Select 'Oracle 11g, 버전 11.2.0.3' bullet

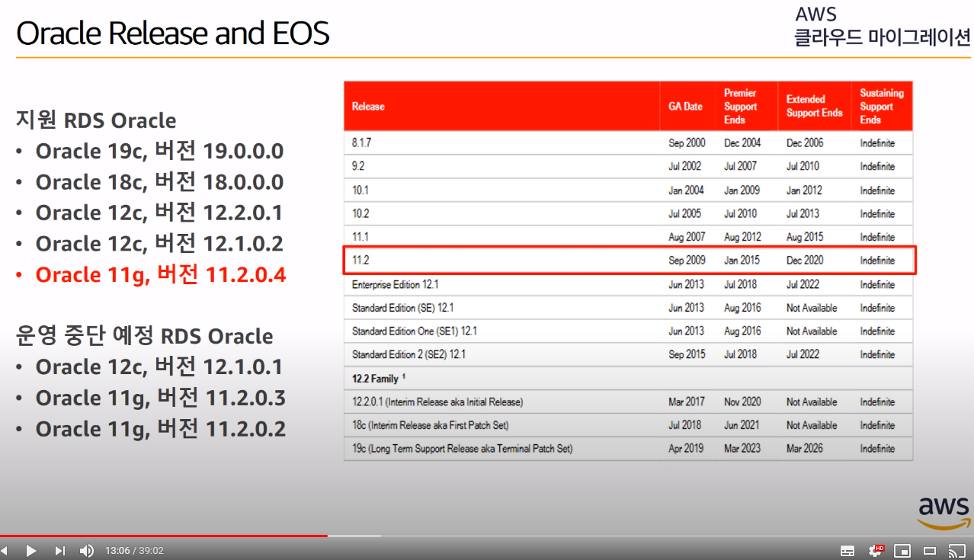160,398
